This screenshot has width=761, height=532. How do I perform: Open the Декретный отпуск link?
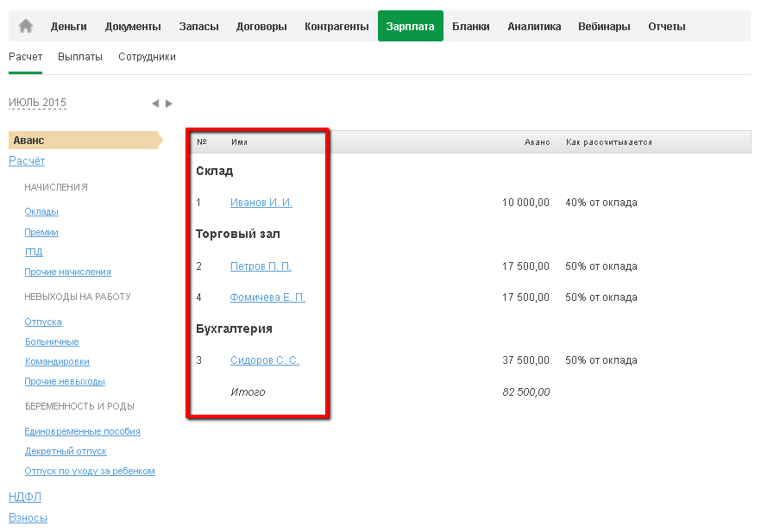66,452
